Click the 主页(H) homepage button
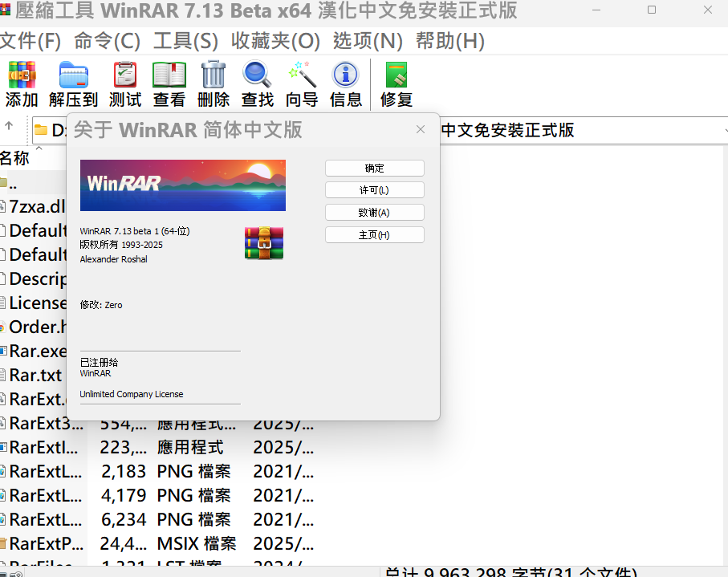The image size is (728, 577). 375,235
